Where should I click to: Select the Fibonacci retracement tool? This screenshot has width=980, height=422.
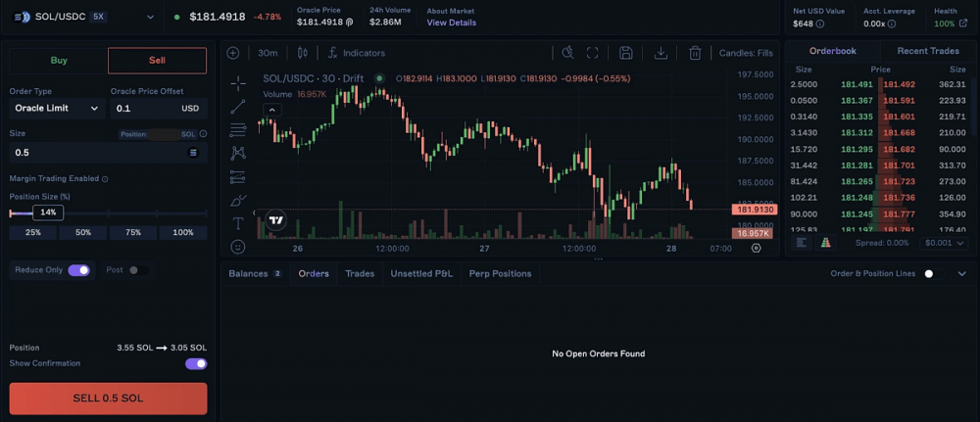237,130
